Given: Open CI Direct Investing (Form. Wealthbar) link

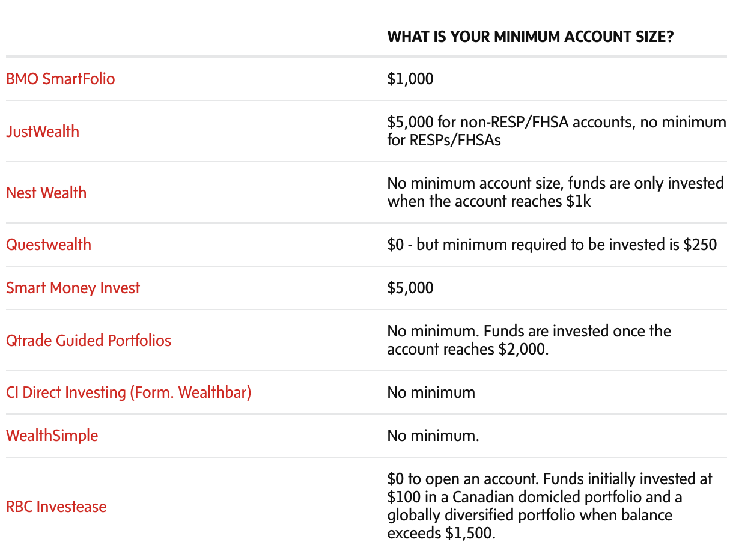Looking at the screenshot, I should click(129, 392).
